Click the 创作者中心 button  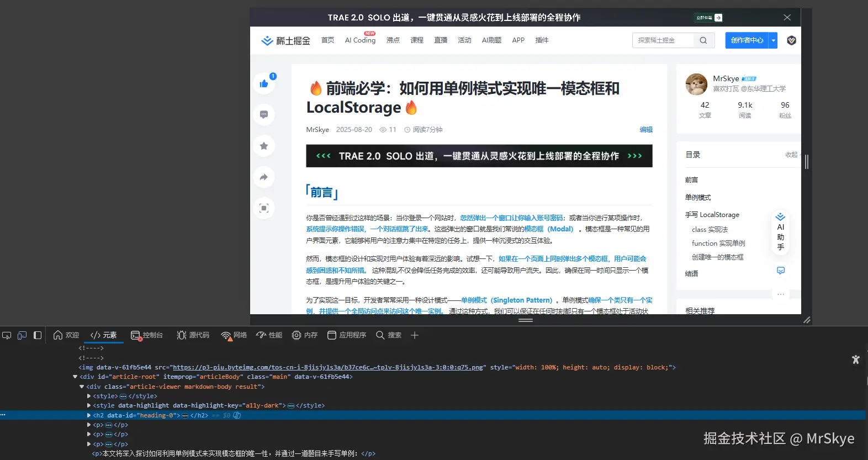[x=747, y=40]
